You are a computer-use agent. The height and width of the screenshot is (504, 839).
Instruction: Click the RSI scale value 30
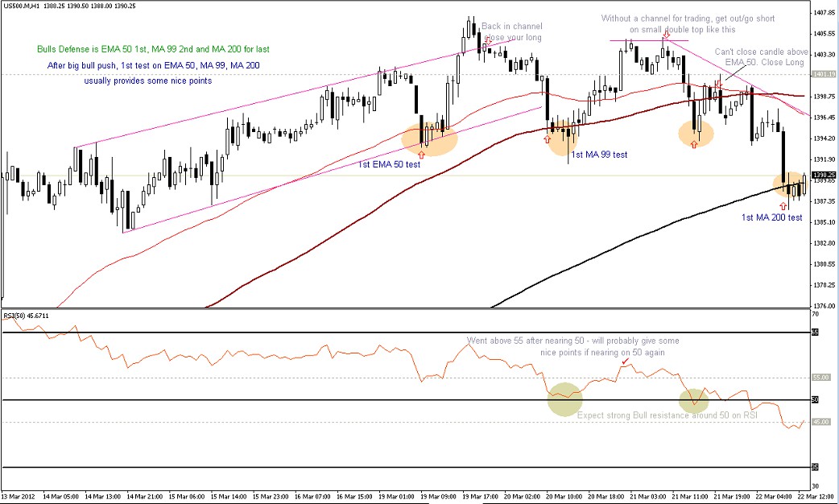pyautogui.click(x=816, y=485)
